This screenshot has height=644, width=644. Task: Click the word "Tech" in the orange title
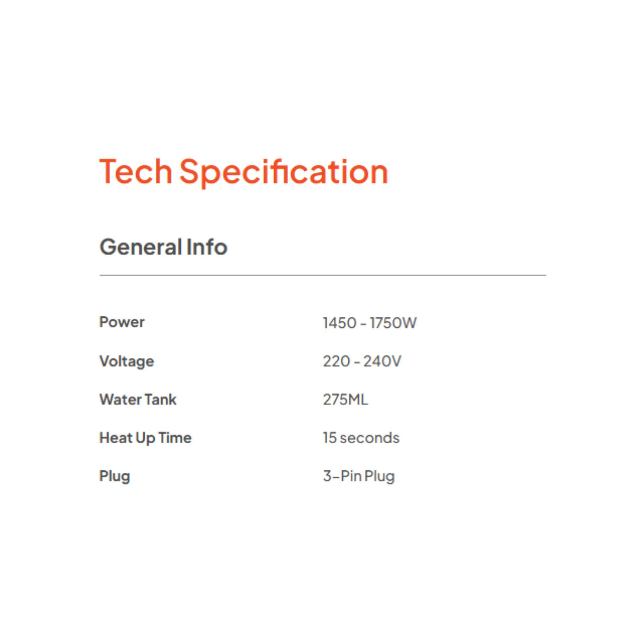coord(136,172)
